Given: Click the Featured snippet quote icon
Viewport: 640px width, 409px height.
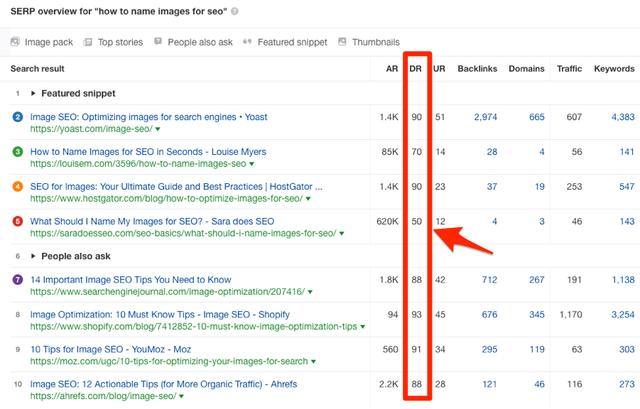Looking at the screenshot, I should pyautogui.click(x=247, y=41).
